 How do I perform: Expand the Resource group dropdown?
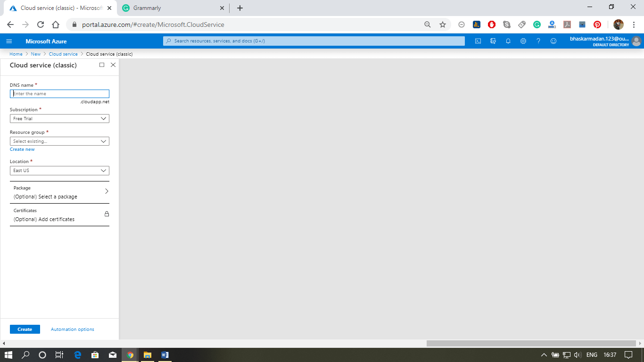coord(59,141)
